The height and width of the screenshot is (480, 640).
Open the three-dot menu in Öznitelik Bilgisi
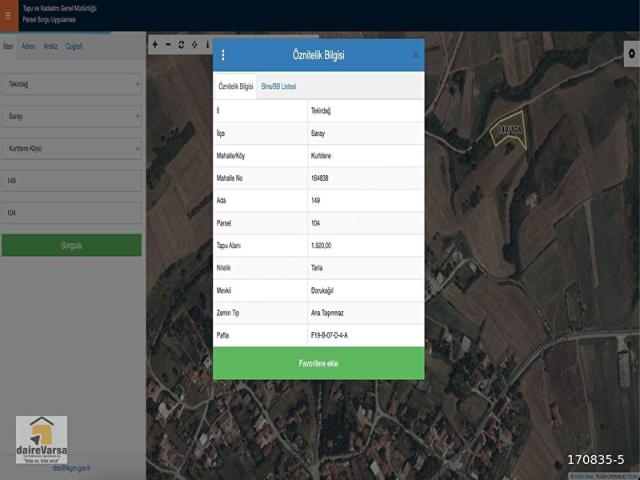tap(223, 55)
